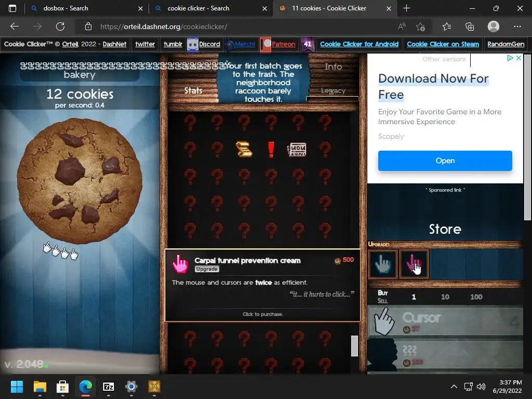
Task: Open Microsoft Store from the taskbar
Action: [62, 387]
